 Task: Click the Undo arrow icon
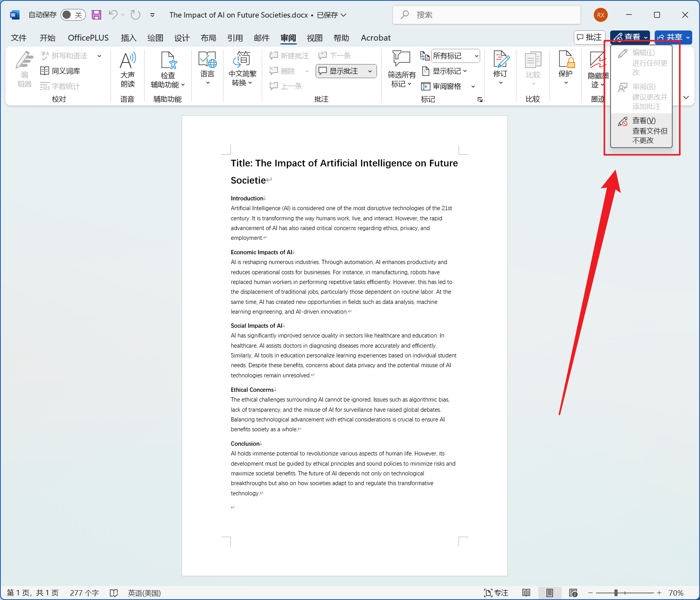click(113, 15)
